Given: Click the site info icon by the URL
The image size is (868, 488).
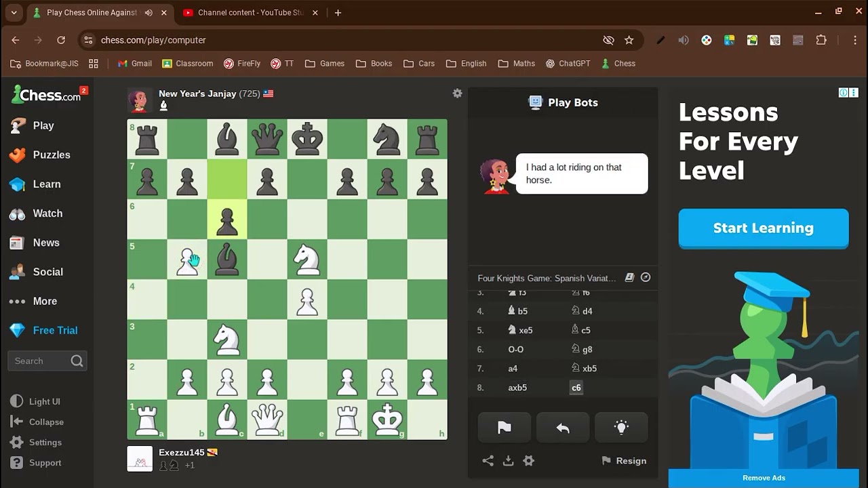Looking at the screenshot, I should click(88, 40).
